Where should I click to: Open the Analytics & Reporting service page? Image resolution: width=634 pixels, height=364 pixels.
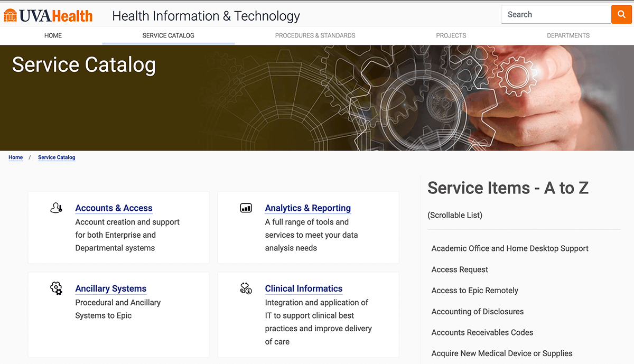(x=308, y=208)
